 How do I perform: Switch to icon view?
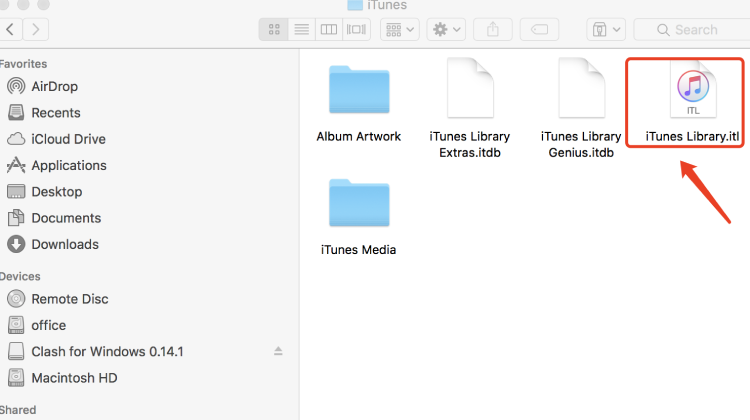click(274, 30)
